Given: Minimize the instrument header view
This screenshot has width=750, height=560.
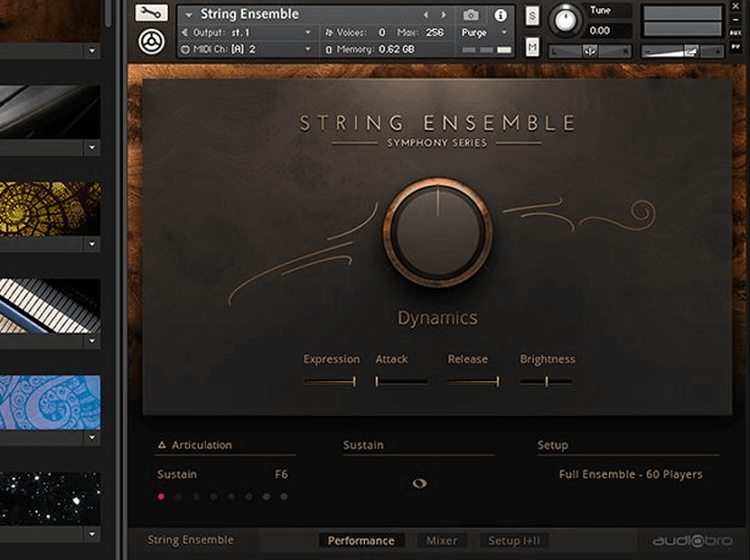Looking at the screenshot, I should pyautogui.click(x=736, y=20).
